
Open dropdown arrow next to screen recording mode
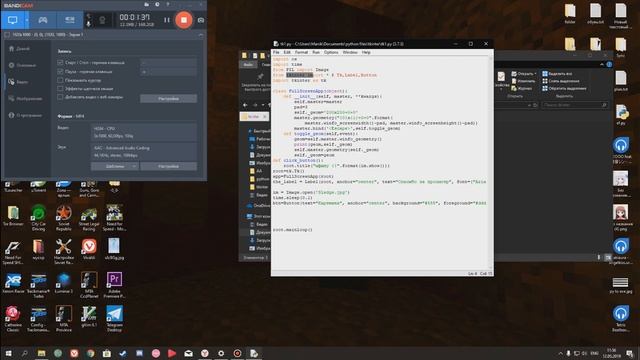(x=27, y=20)
